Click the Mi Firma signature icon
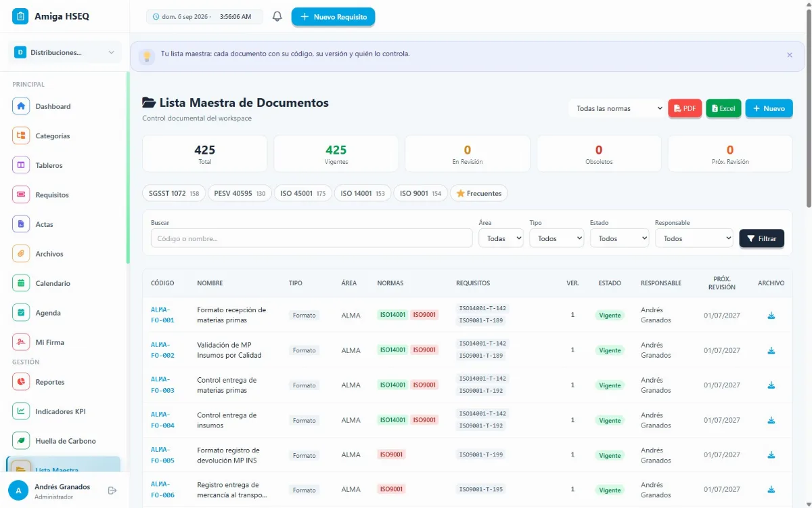Image resolution: width=812 pixels, height=508 pixels. 21,342
